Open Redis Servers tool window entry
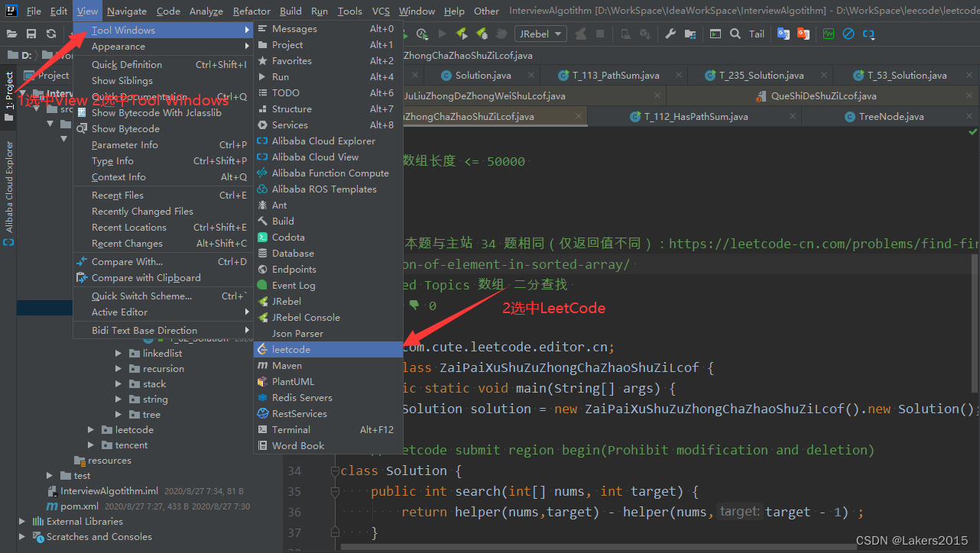The height and width of the screenshot is (553, 980). point(328,397)
